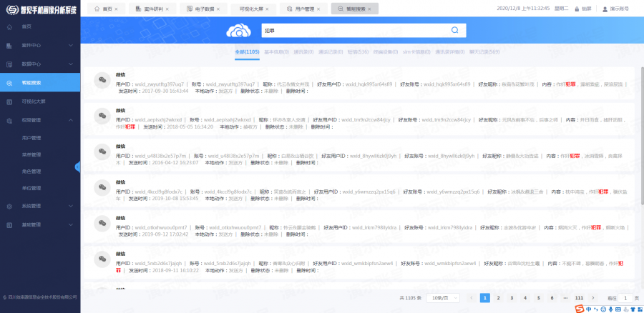Image resolution: width=644 pixels, height=313 pixels.
Task: Expand 案件中心 sidebar menu
Action: 40,45
